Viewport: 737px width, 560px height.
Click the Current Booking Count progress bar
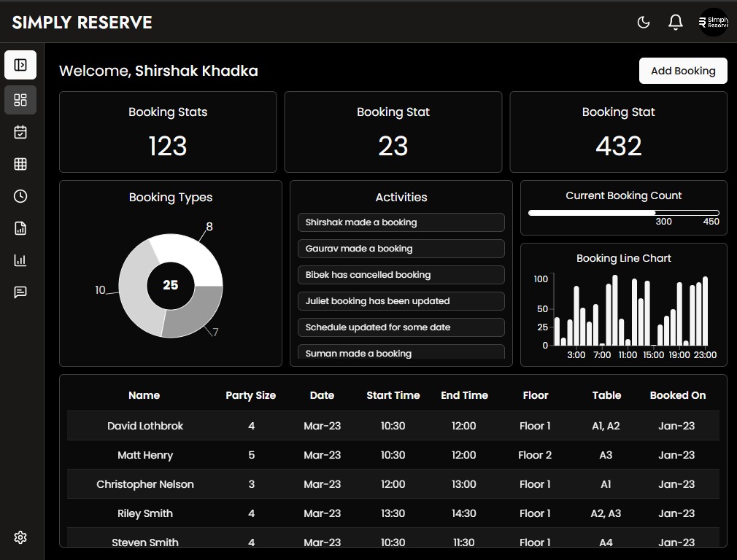click(x=623, y=213)
